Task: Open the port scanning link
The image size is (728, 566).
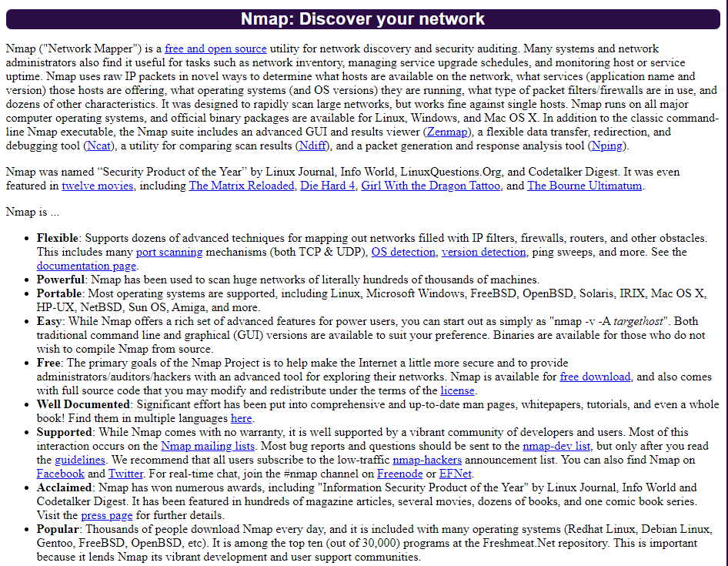Action: click(169, 252)
